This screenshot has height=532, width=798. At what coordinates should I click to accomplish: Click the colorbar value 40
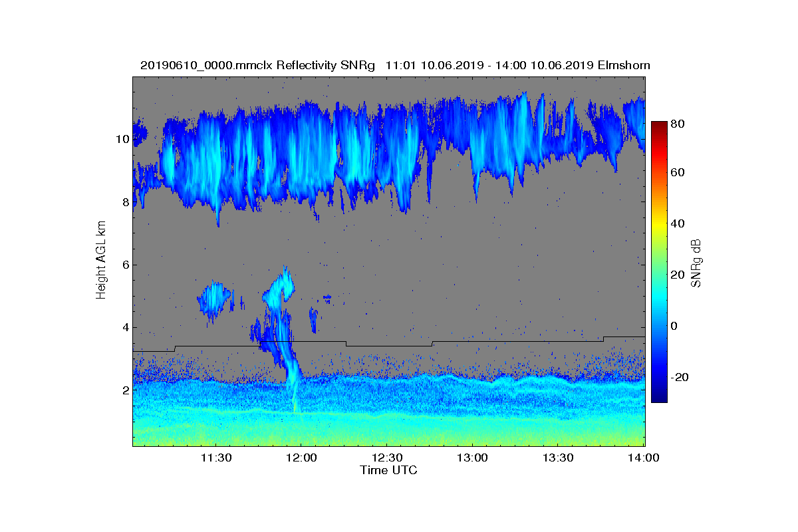click(678, 223)
